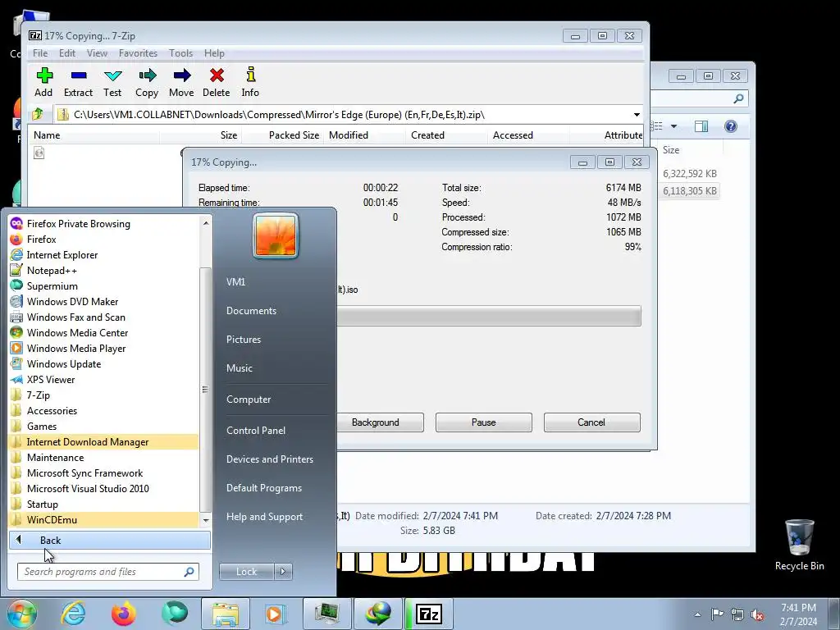Open Windows DVD Maker
Image resolution: width=840 pixels, height=630 pixels.
[72, 301]
